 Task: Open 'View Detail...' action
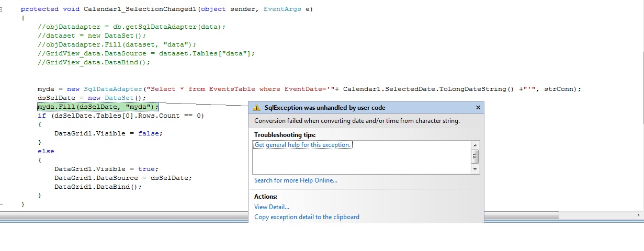click(x=272, y=207)
